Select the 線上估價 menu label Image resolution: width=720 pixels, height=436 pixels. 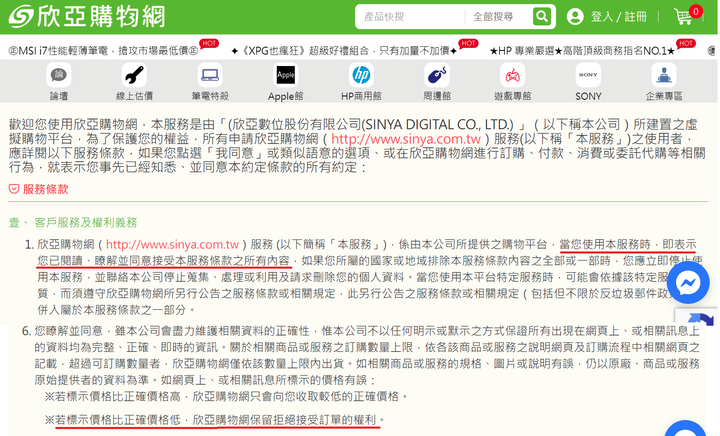click(134, 96)
